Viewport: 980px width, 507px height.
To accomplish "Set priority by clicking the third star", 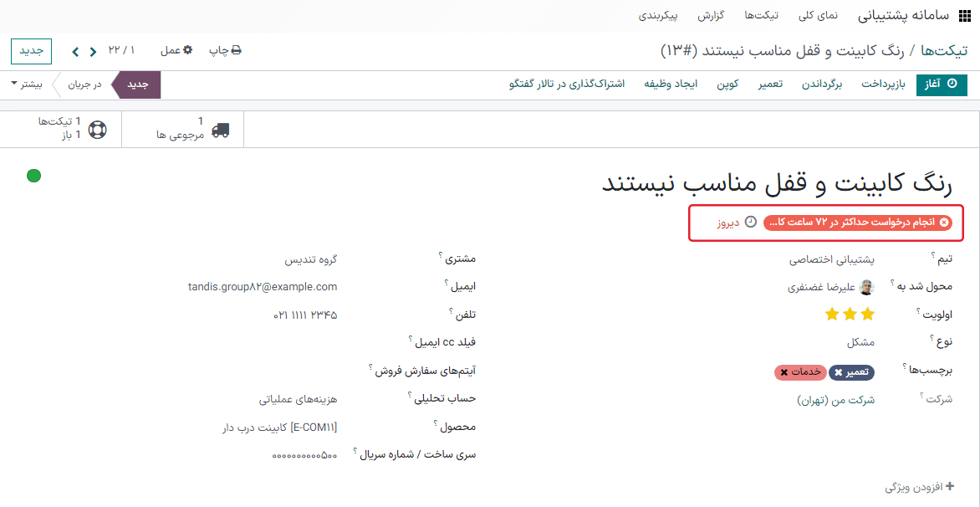I will 831,314.
